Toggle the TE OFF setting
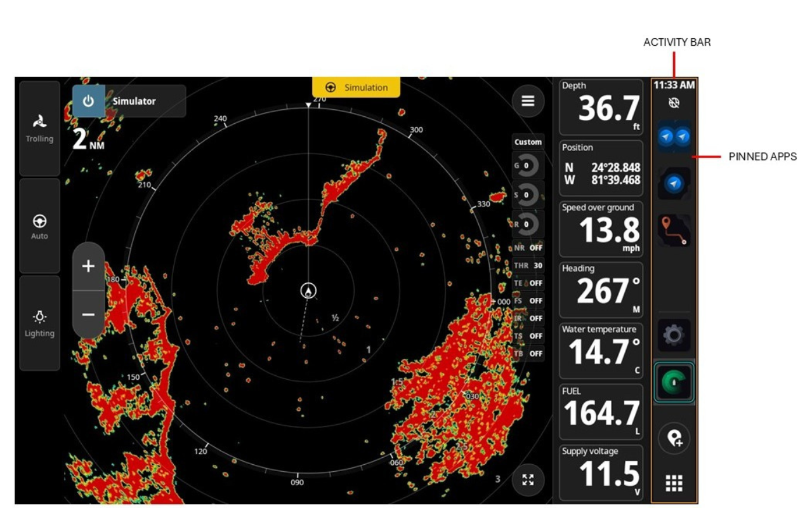The height and width of the screenshot is (508, 812). pyautogui.click(x=528, y=283)
